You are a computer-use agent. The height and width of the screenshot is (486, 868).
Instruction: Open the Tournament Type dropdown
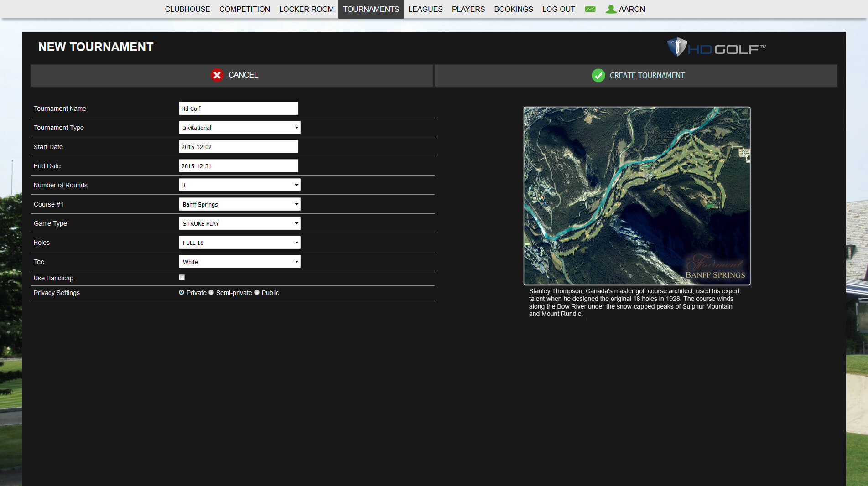(x=239, y=128)
